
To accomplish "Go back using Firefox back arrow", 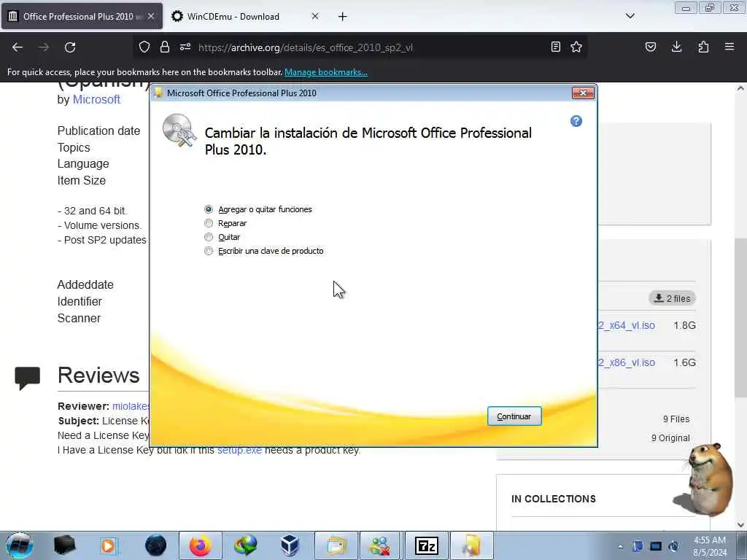I will (x=18, y=47).
